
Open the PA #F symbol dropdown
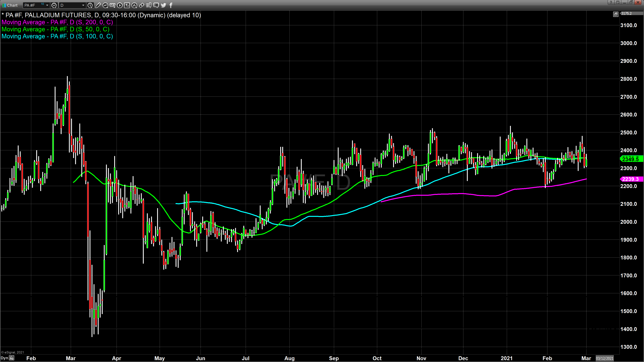[47, 5]
